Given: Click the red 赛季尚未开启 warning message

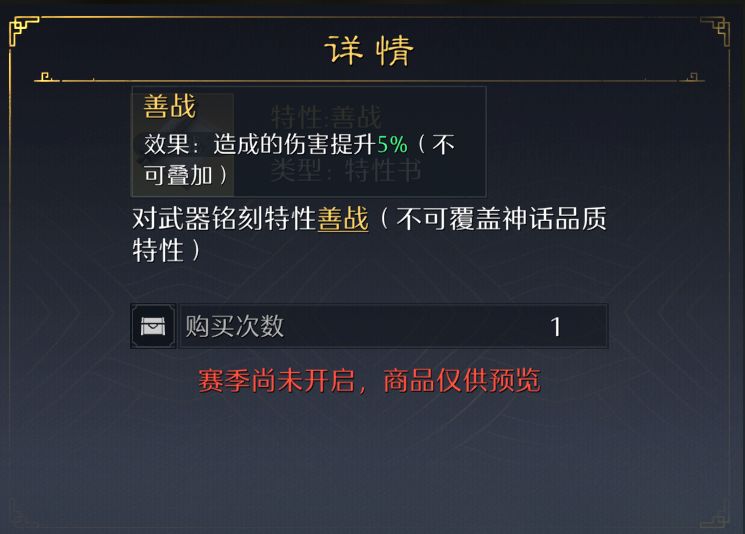Looking at the screenshot, I should click(x=369, y=381).
